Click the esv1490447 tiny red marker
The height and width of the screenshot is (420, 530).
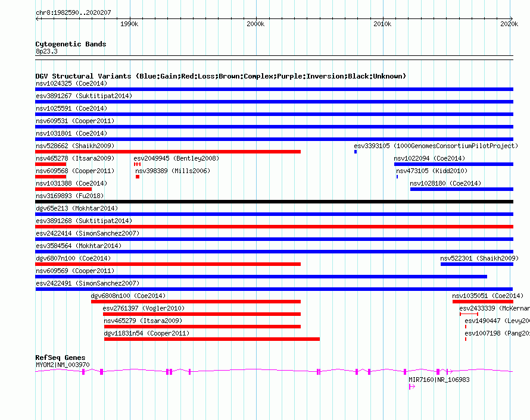(466, 327)
